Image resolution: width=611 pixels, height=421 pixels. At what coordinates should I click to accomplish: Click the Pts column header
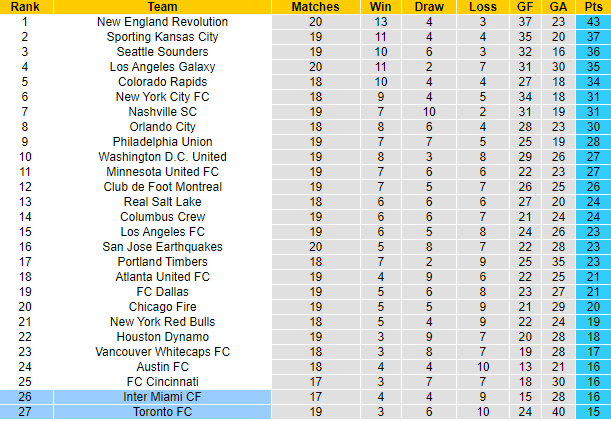coord(593,7)
